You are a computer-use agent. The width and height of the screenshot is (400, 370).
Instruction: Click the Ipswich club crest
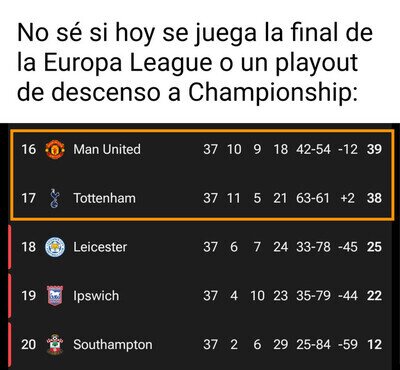(55, 296)
